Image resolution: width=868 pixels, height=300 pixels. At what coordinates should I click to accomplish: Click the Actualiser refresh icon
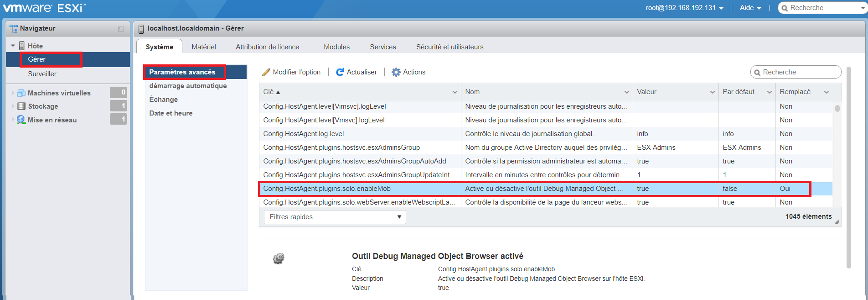pos(340,72)
